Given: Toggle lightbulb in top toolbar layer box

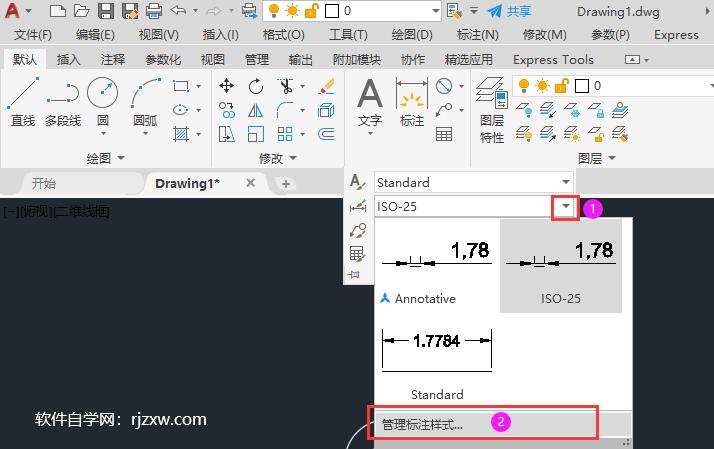Looking at the screenshot, I should 274,10.
